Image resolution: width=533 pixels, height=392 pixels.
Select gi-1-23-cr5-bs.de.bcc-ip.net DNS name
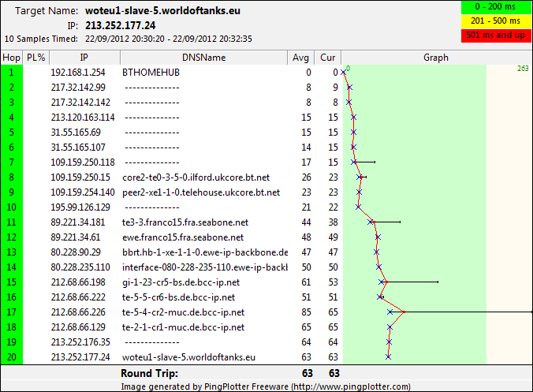point(181,282)
